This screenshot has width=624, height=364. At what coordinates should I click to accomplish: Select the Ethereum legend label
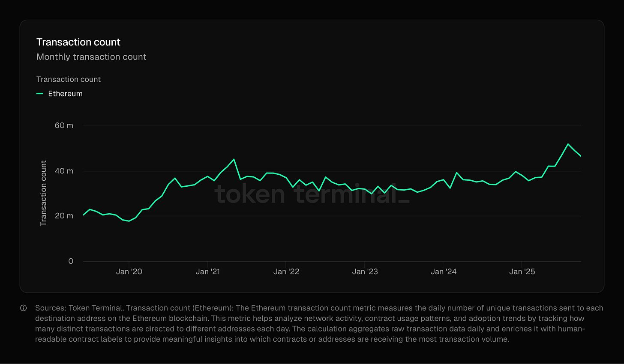point(65,94)
